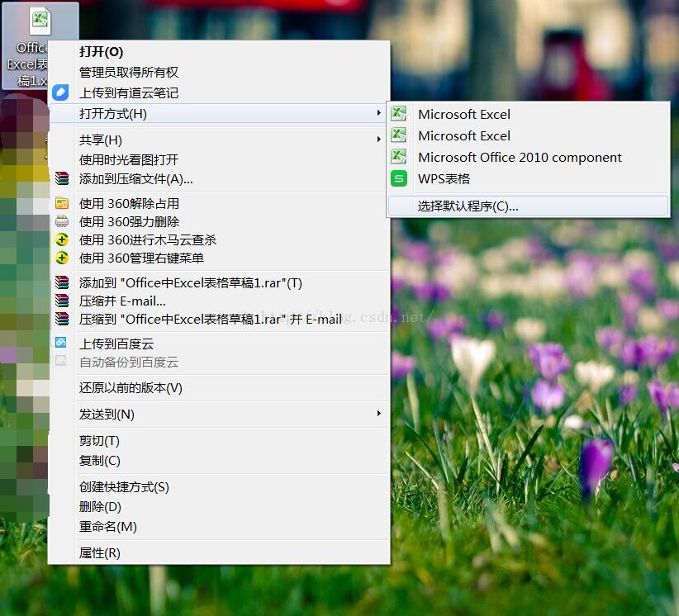The width and height of the screenshot is (679, 616).
Task: Select 添加到压缩文件(A)...
Action: [220, 179]
